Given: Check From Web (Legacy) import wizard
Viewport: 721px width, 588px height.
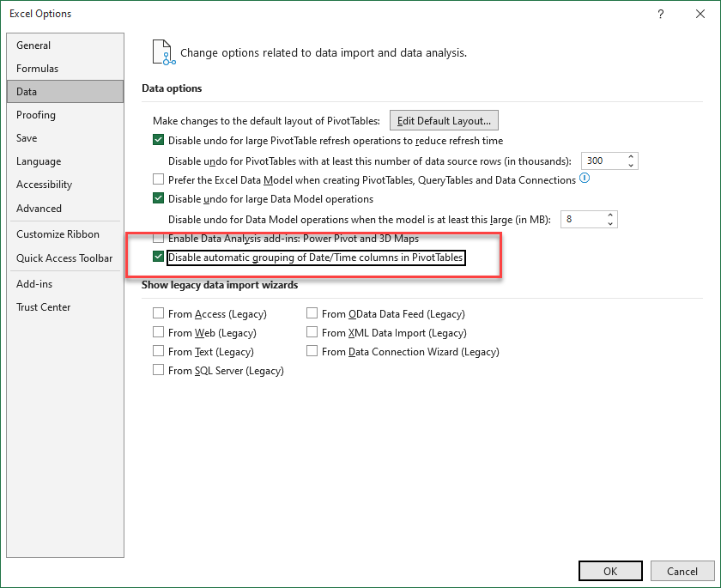Looking at the screenshot, I should pos(158,333).
